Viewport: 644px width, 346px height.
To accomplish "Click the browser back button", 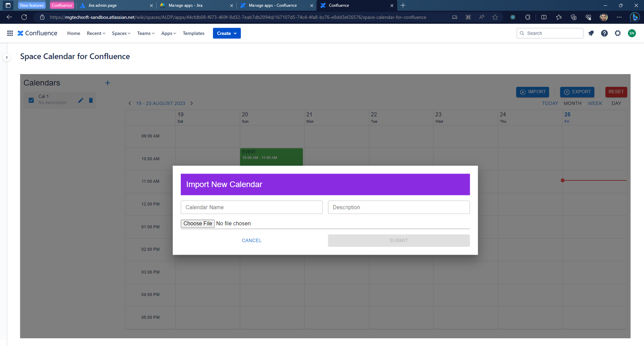I will coord(9,17).
